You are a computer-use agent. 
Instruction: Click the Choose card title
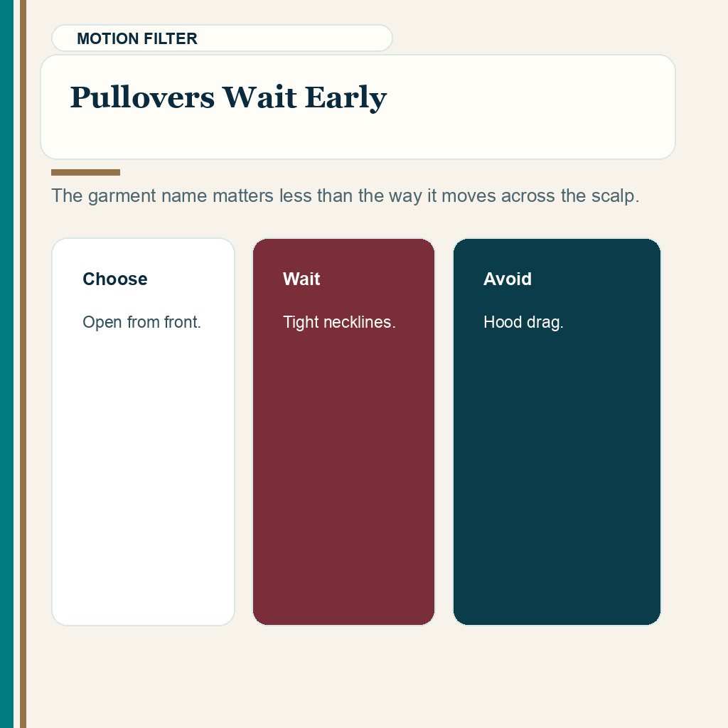[x=114, y=279]
